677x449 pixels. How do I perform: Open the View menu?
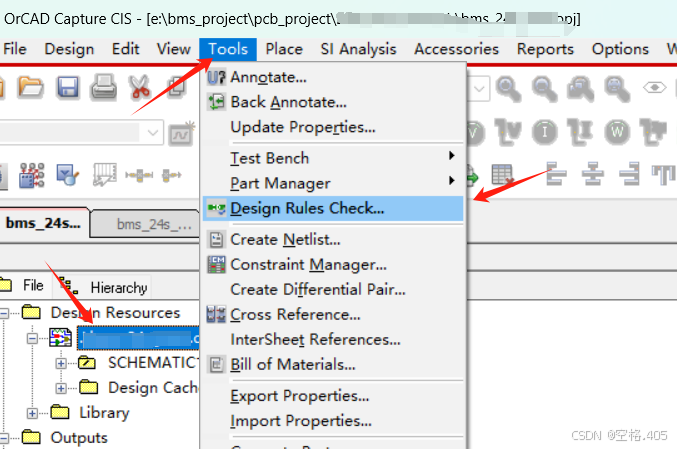(x=174, y=49)
